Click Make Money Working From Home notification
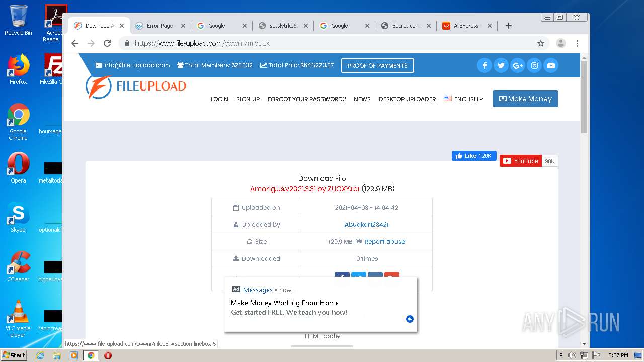The width and height of the screenshot is (644, 362). click(321, 304)
